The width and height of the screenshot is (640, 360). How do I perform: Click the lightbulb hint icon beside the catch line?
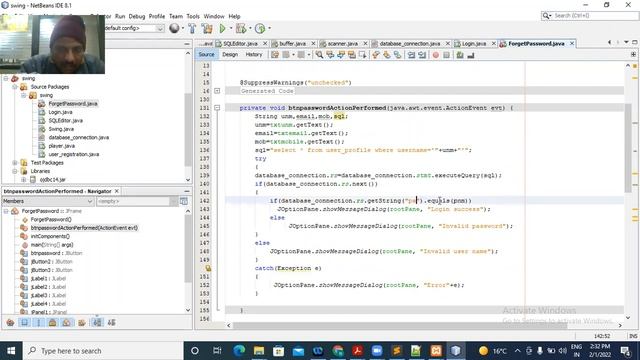[x=208, y=268]
